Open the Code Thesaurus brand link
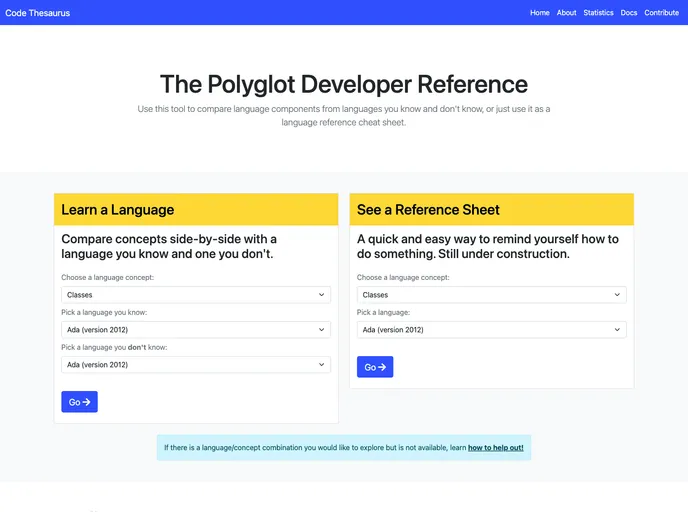The height and width of the screenshot is (512, 688). (37, 13)
